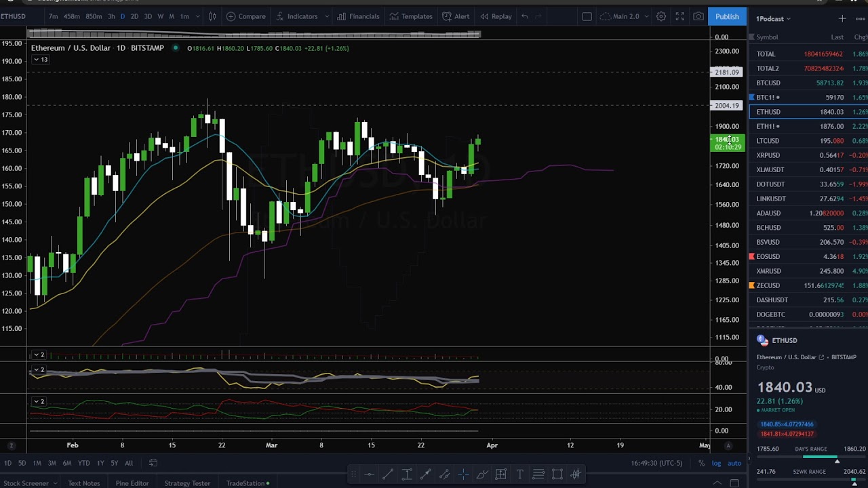Click the Day's Range slider bar

pyautogui.click(x=812, y=457)
